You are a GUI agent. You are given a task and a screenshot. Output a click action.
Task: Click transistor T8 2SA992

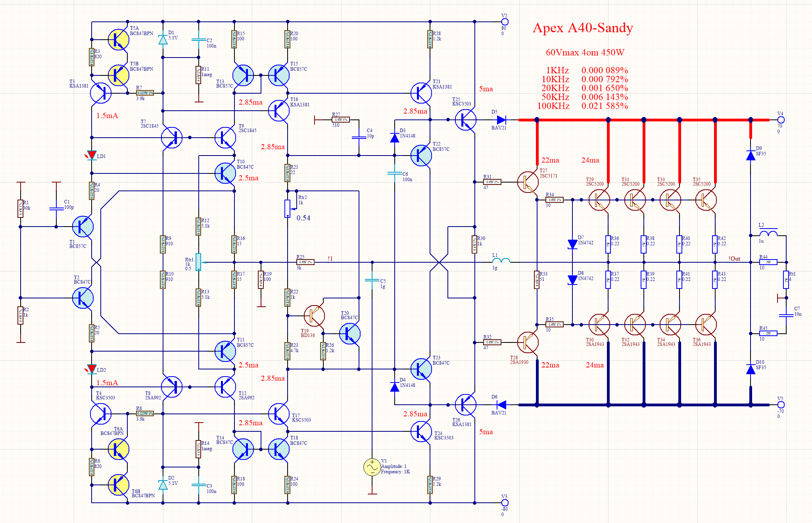point(172,386)
